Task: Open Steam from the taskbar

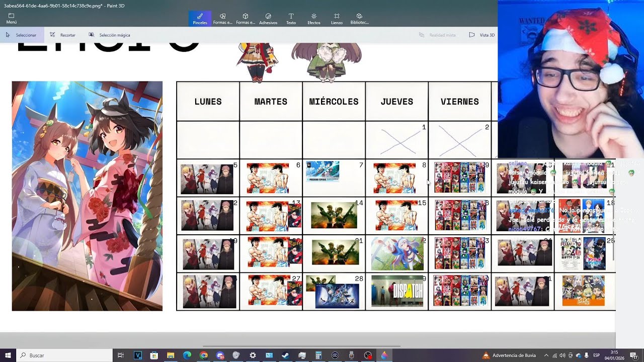Action: pyautogui.click(x=285, y=355)
